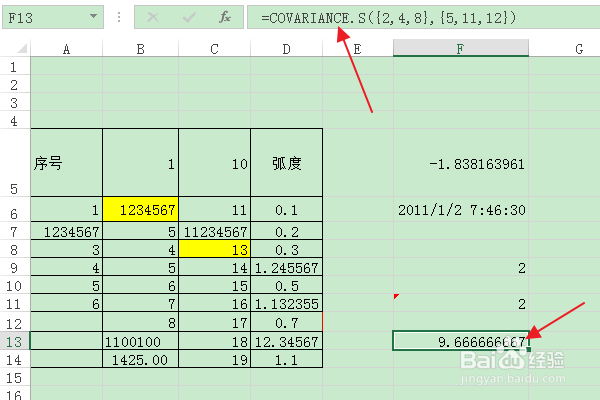Click the formula bar containing COVARIANCE.S
This screenshot has height=400, width=600.
(424, 17)
